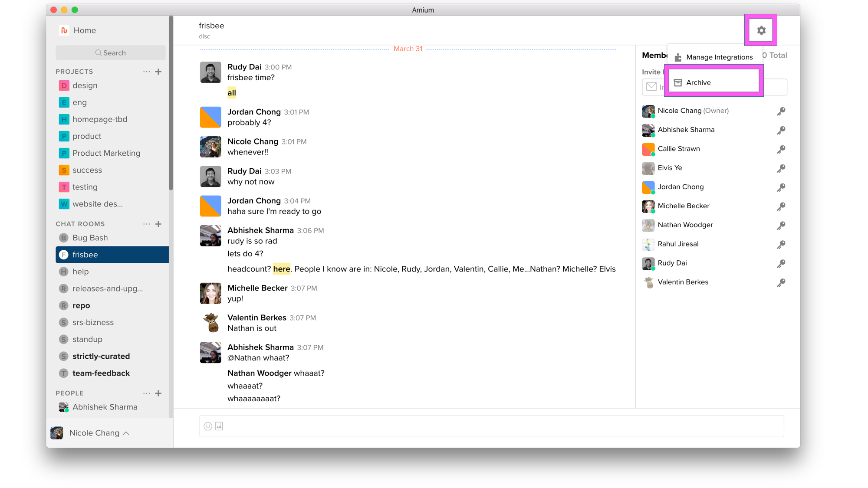Screen dimensions: 868x488
Task: Open Product Marketing project
Action: tap(112, 153)
